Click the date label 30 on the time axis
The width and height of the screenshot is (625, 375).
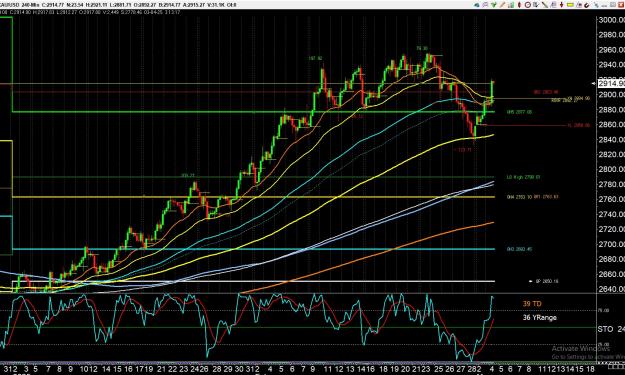pyautogui.click(x=239, y=369)
